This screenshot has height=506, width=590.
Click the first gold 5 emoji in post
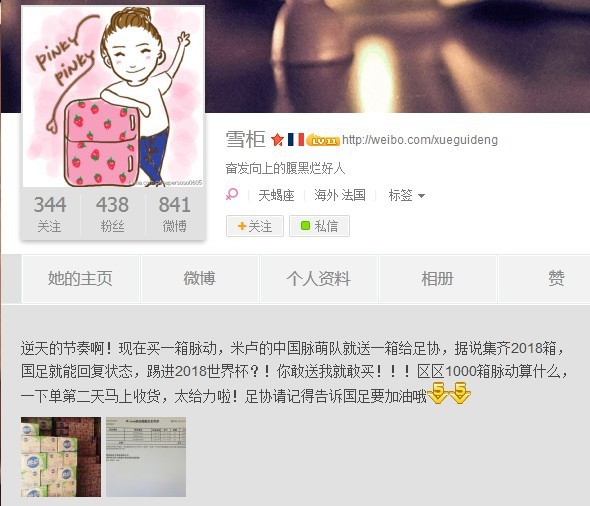coord(438,393)
